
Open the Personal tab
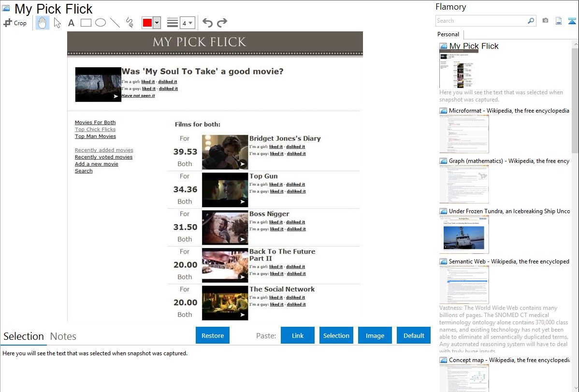[448, 34]
